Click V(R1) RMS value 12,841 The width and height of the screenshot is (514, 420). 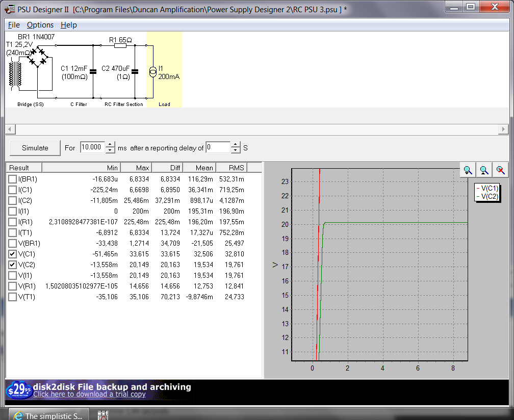point(234,286)
